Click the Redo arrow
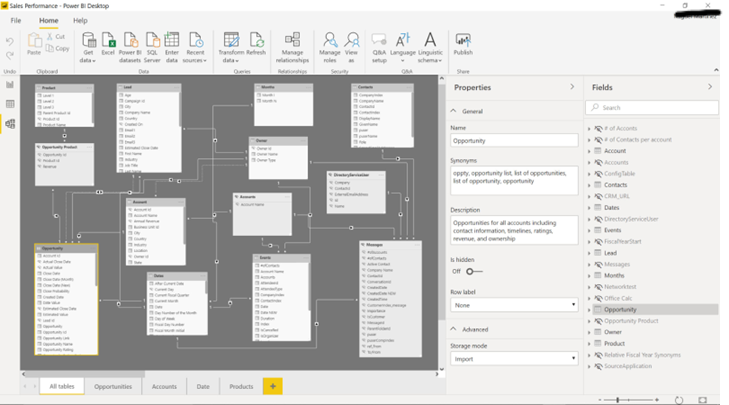 point(10,55)
